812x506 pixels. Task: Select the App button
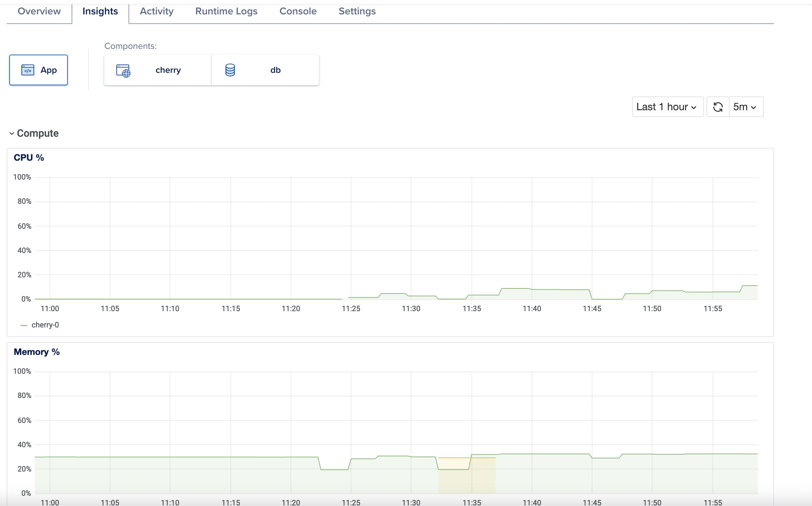(38, 70)
